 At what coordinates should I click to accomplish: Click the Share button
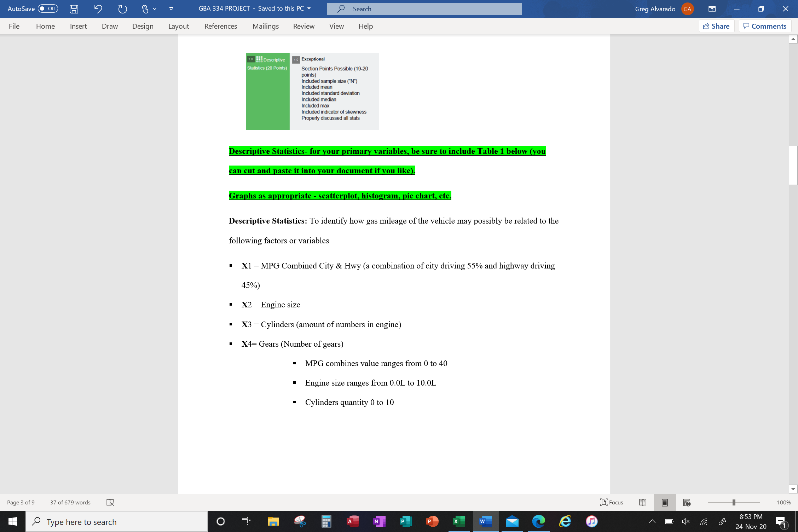tap(716, 26)
